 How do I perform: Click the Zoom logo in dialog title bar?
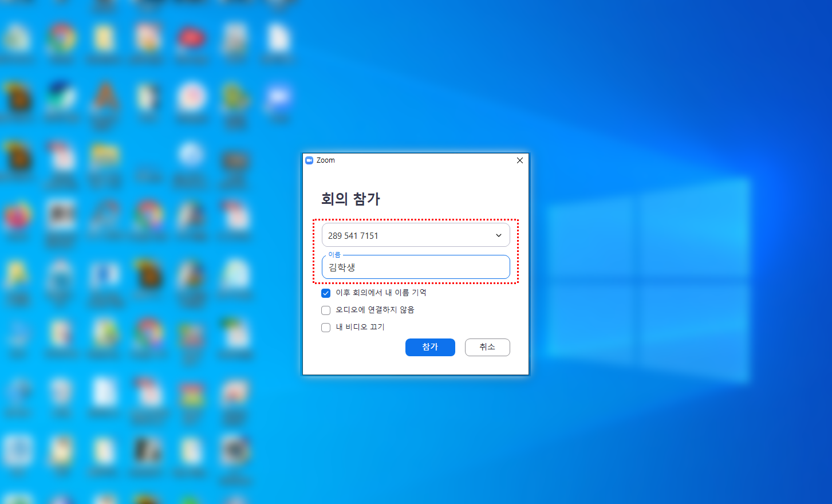click(x=309, y=160)
